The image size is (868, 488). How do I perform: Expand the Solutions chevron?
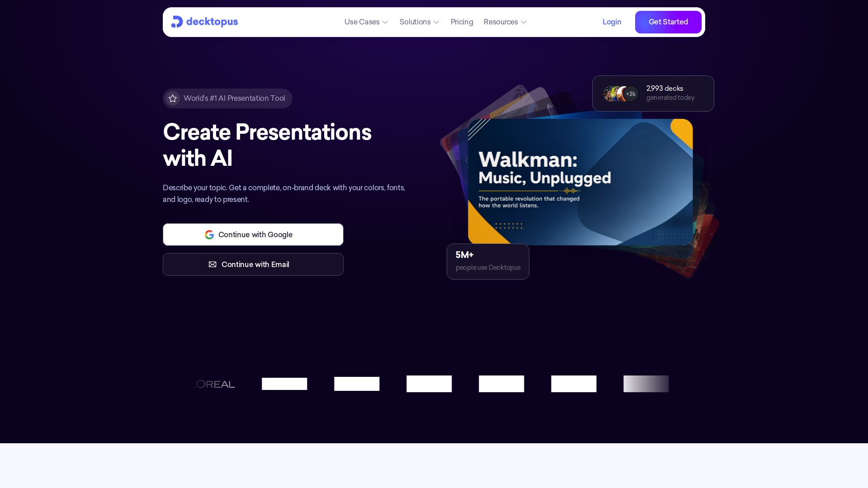[x=436, y=22]
